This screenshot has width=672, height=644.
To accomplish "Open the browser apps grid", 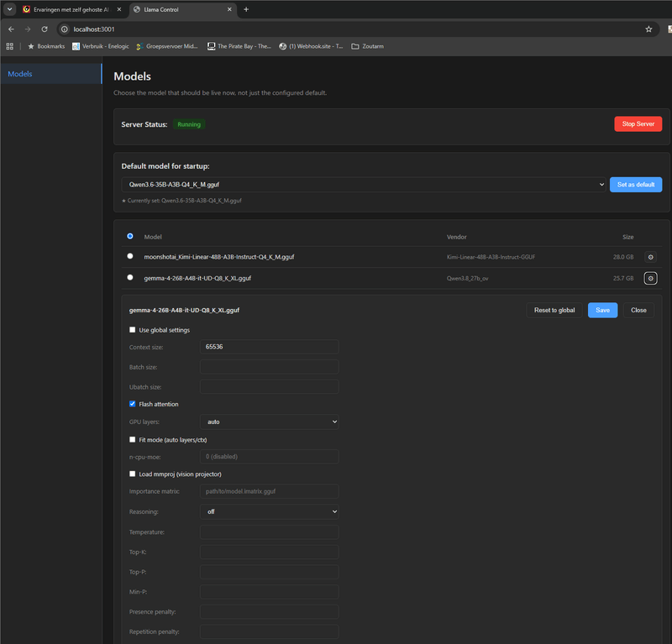I will coord(9,46).
